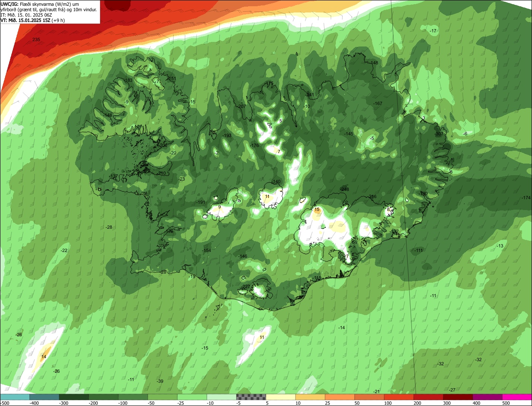
Task: Click the legend swatch between 50 and 100
Action: pos(369,397)
